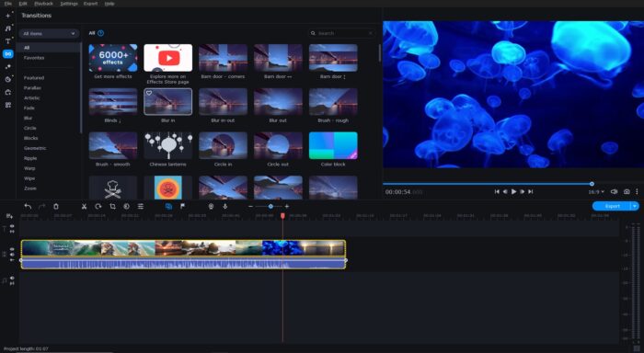The height and width of the screenshot is (353, 644).
Task: Open the Edit menu
Action: click(x=23, y=4)
